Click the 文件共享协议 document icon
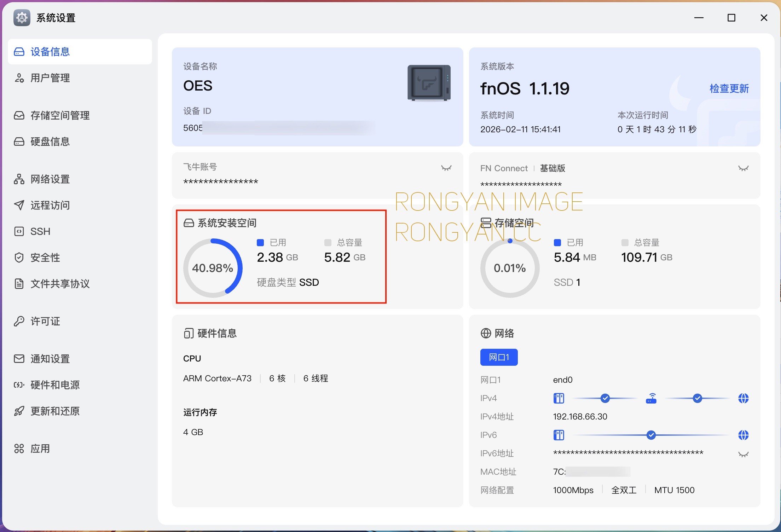 (x=19, y=284)
